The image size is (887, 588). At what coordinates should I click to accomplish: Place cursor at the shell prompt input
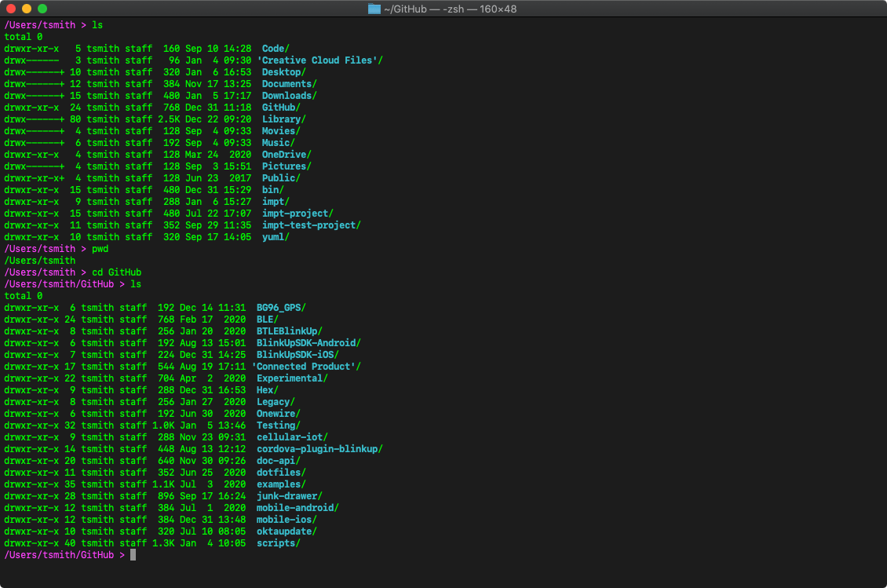point(131,554)
